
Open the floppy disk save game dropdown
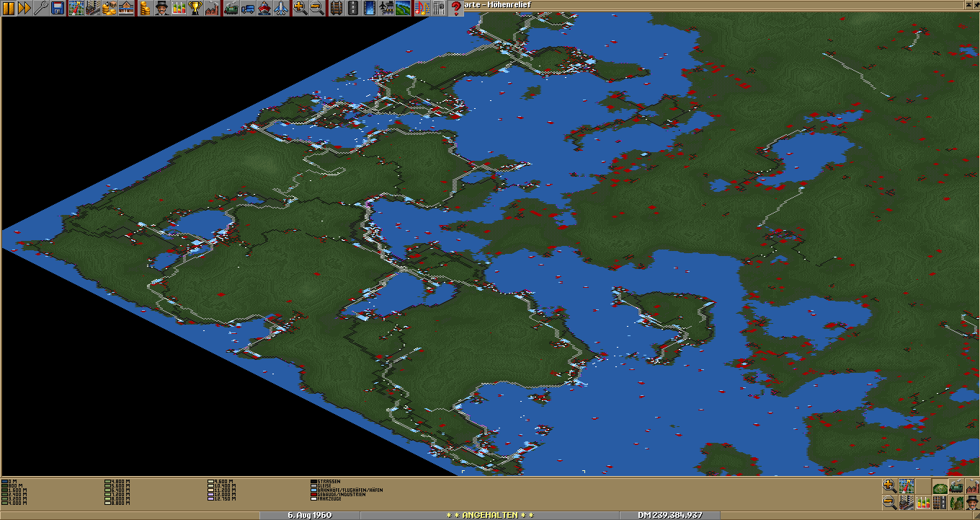pos(58,8)
